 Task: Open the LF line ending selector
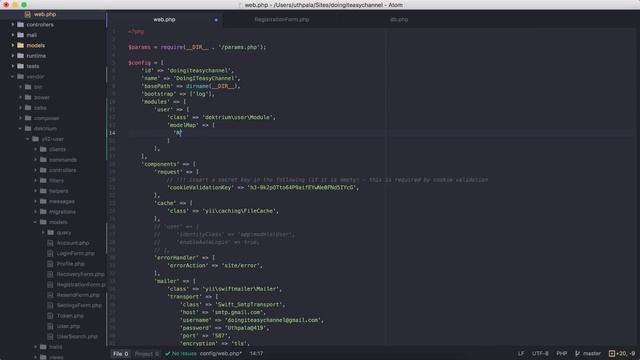coord(521,353)
